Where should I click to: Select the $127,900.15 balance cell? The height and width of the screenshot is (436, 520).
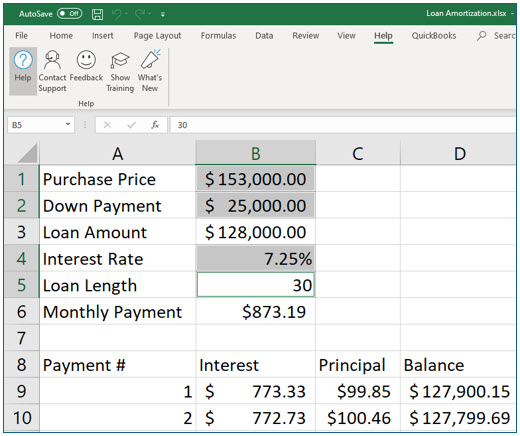(x=458, y=391)
